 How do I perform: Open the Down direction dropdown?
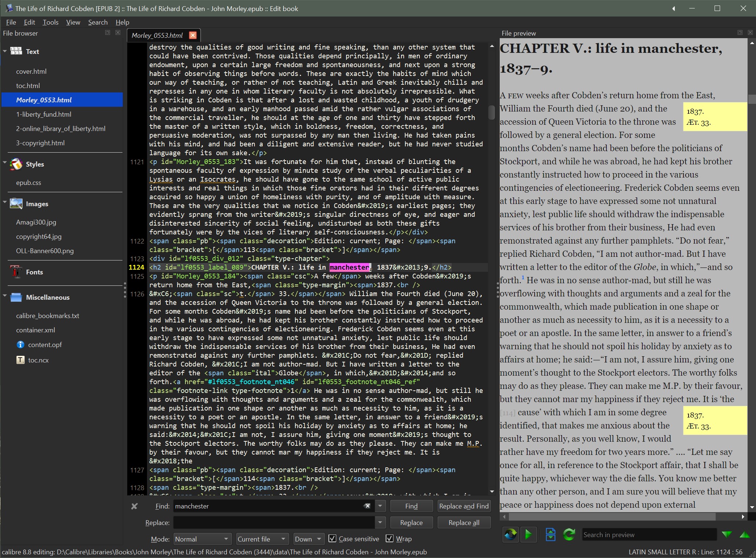tap(308, 539)
